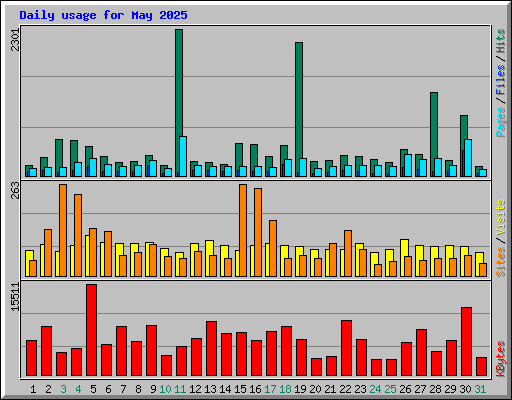This screenshot has height=400, width=512.
Task: Select the red KBytes bar for day 9
Action: coord(151,351)
